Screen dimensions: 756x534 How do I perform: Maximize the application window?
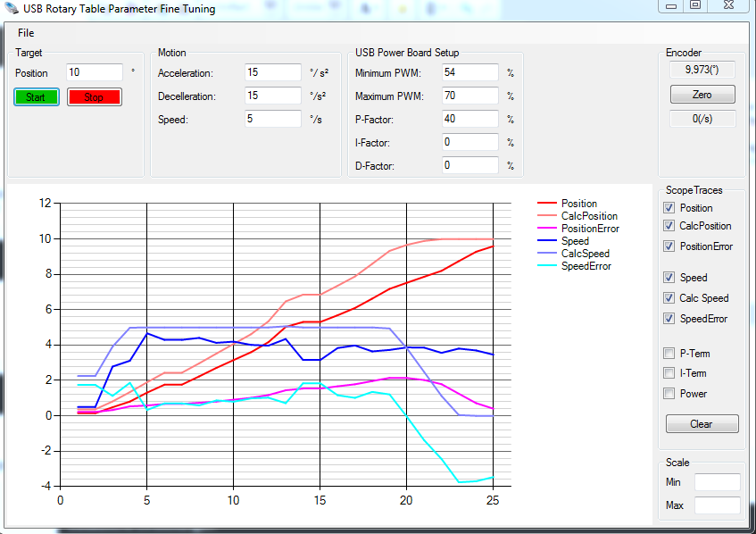point(694,6)
